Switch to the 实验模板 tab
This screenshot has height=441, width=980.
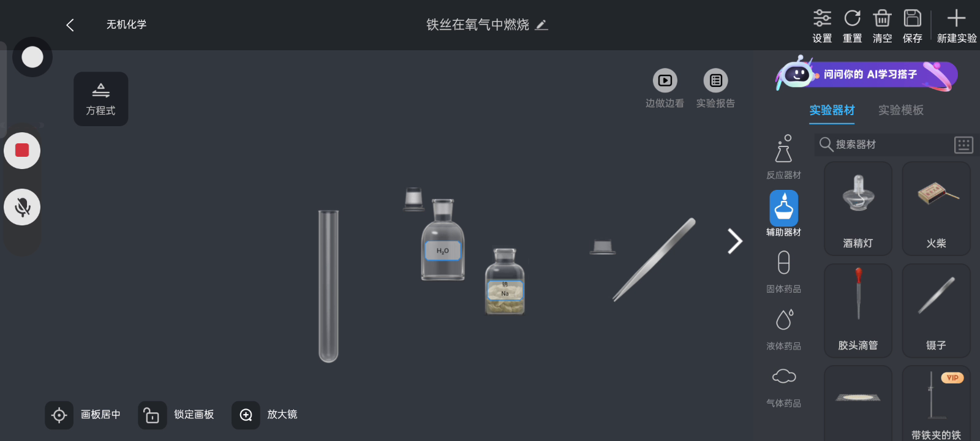[x=901, y=110]
